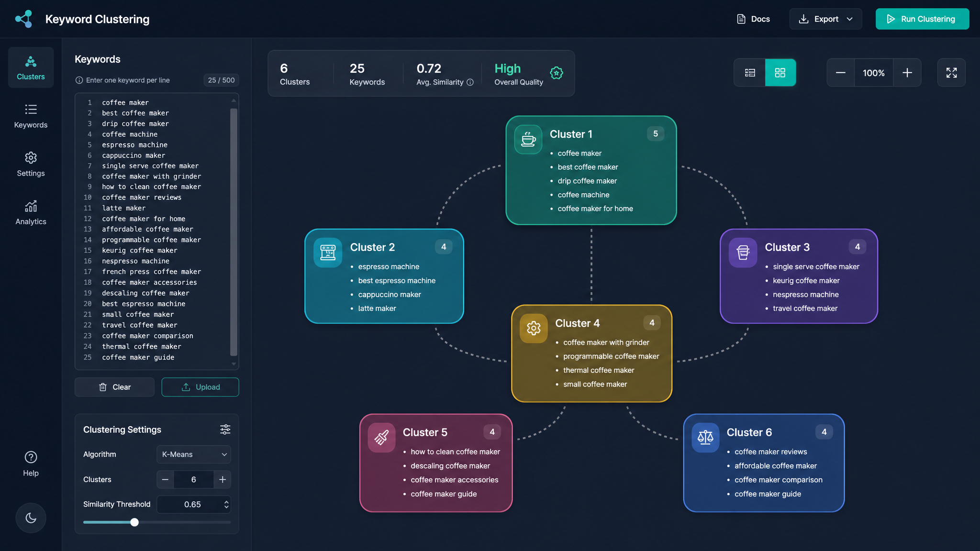Increase the Clusters count
This screenshot has height=551, width=980.
[x=223, y=479]
